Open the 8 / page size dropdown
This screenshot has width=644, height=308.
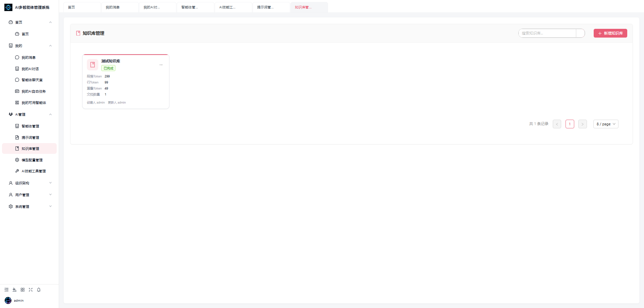coord(606,124)
